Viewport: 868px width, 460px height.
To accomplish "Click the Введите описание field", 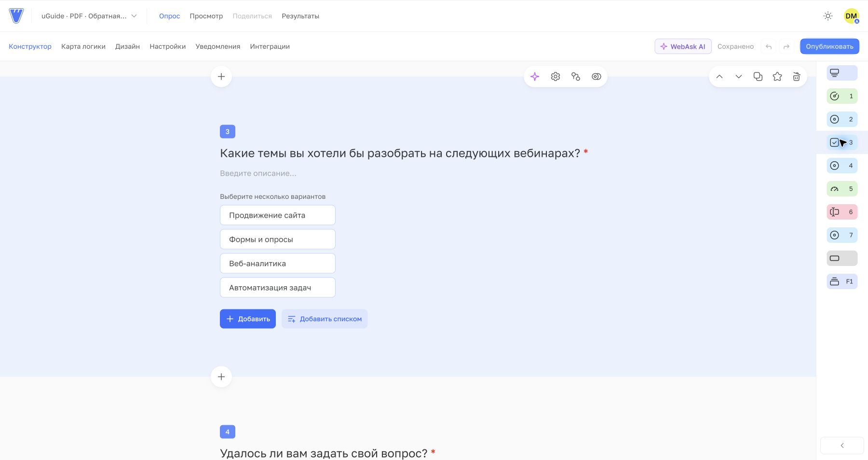I will 258,173.
